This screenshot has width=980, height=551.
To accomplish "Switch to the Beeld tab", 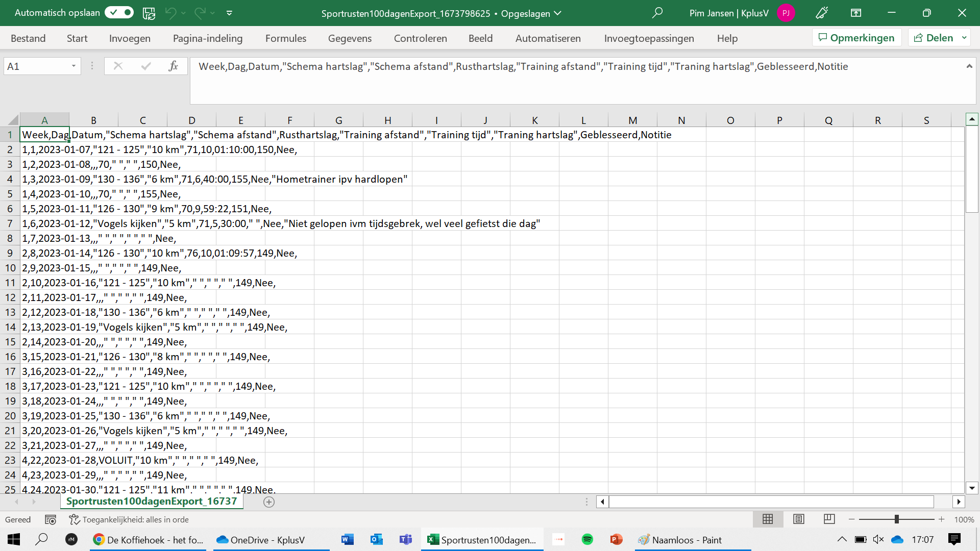I will (480, 38).
